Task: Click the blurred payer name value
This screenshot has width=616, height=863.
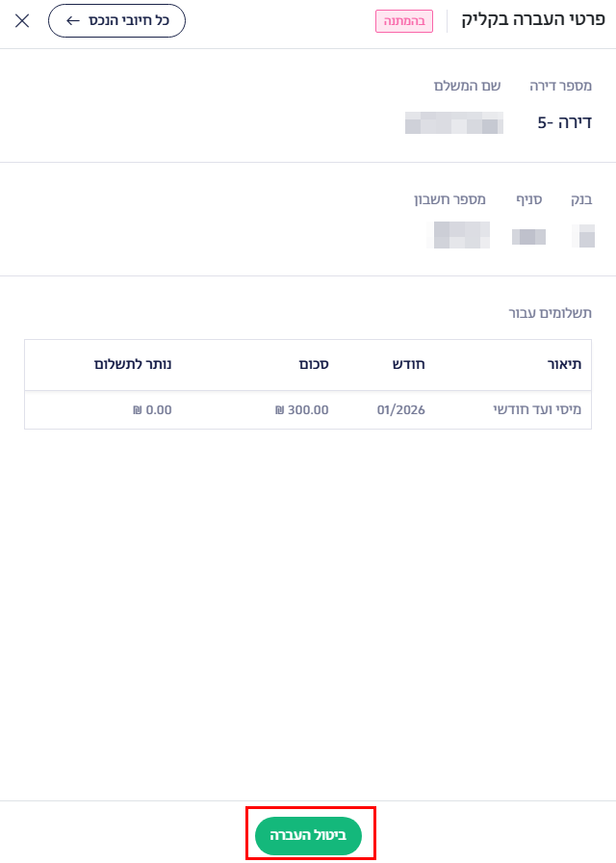Action: (x=453, y=122)
